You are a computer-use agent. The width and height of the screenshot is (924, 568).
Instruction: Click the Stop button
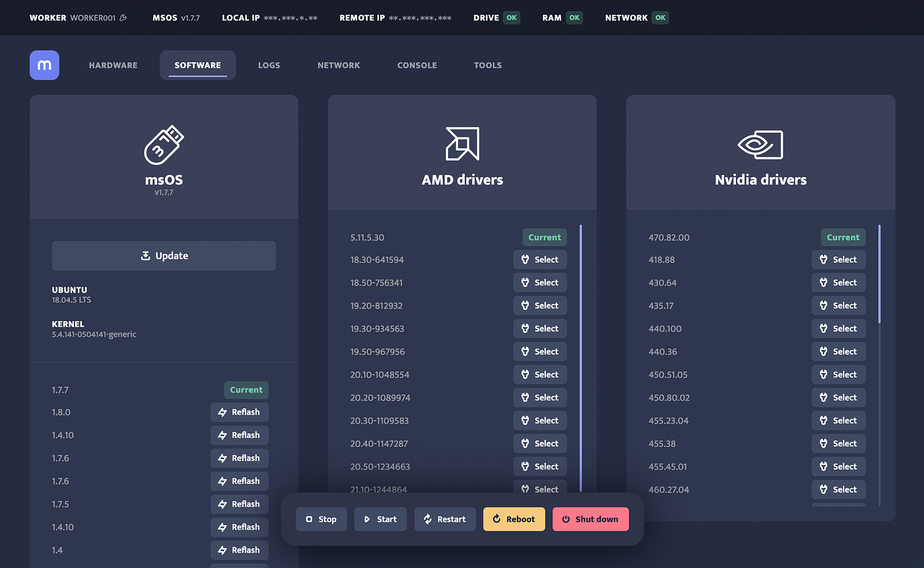click(321, 519)
